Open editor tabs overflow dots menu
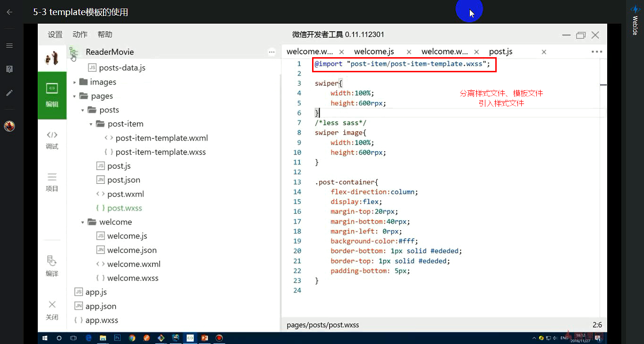The image size is (644, 344). click(597, 52)
